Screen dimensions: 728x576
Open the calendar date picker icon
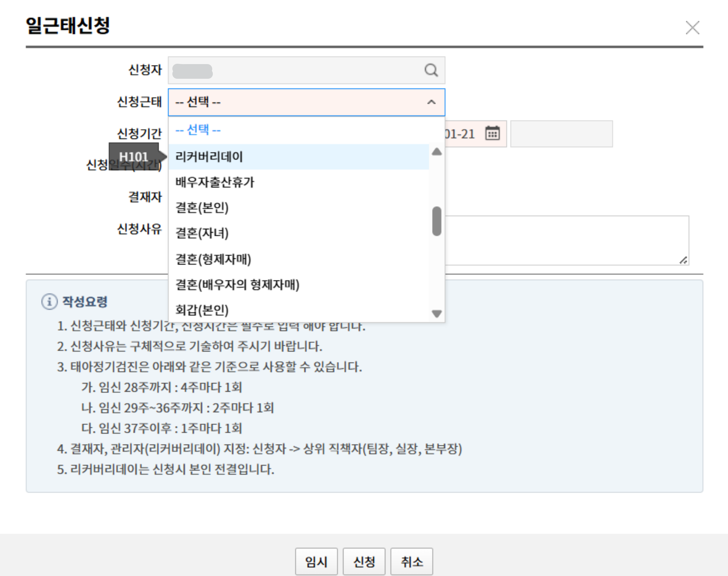click(492, 133)
